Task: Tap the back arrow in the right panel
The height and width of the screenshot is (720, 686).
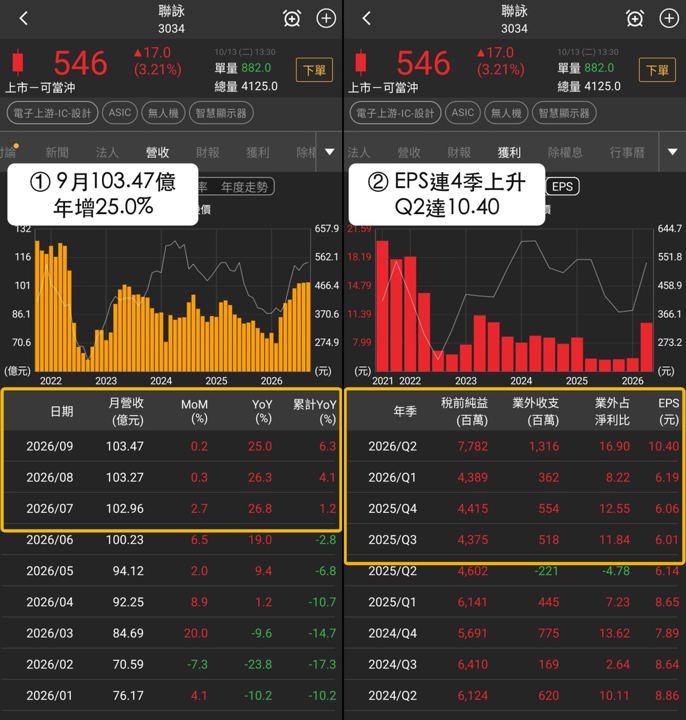Action: [x=366, y=19]
